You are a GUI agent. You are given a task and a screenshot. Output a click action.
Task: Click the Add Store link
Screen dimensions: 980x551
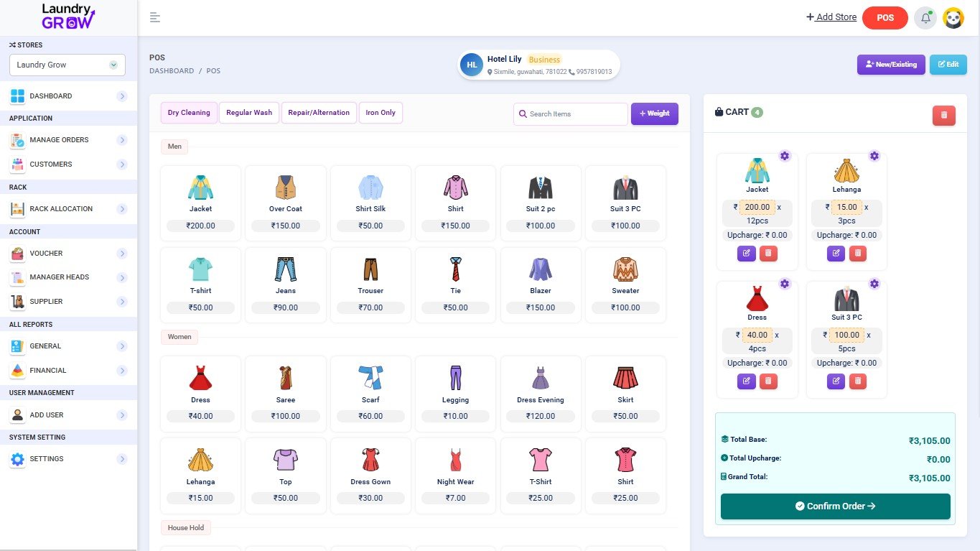(831, 17)
